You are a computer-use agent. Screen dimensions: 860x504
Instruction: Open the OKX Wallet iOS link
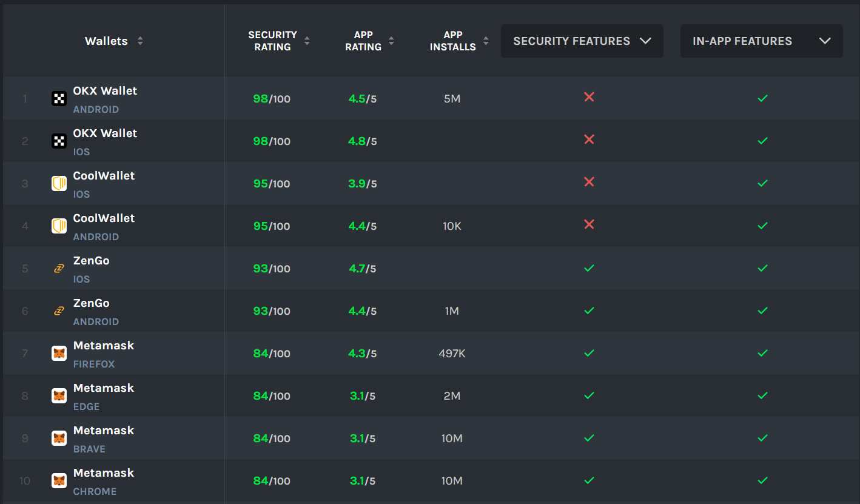(x=105, y=133)
